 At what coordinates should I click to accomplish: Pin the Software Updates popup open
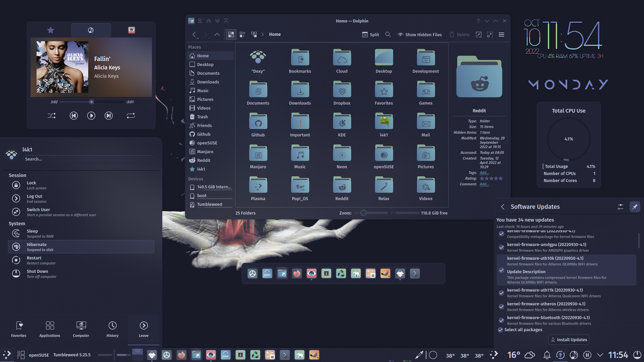point(635,207)
